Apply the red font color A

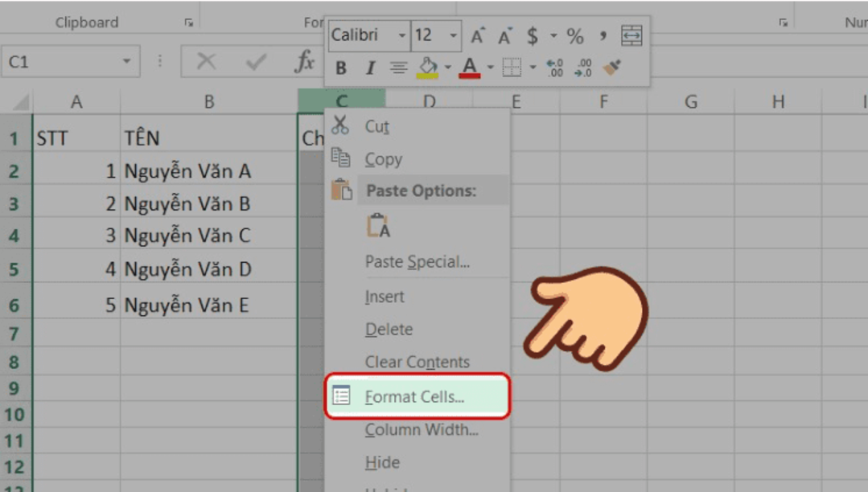[x=470, y=68]
